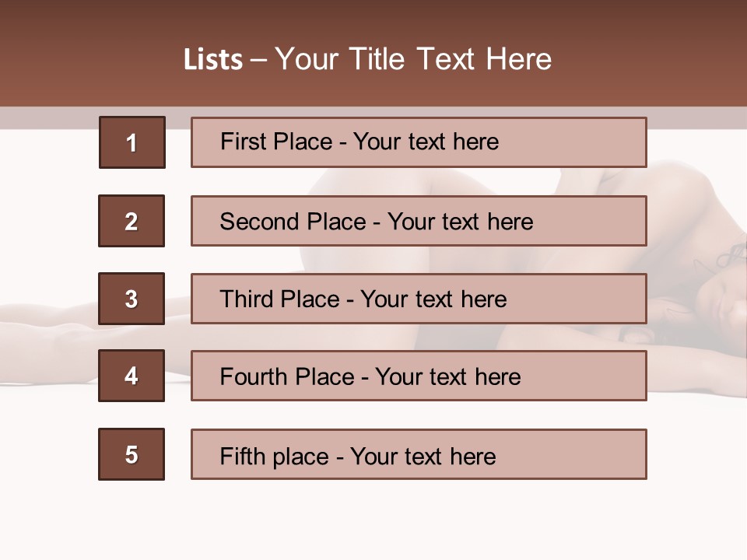747x560 pixels.
Task: Click into the "Third Place" text box
Action: tap(419, 299)
